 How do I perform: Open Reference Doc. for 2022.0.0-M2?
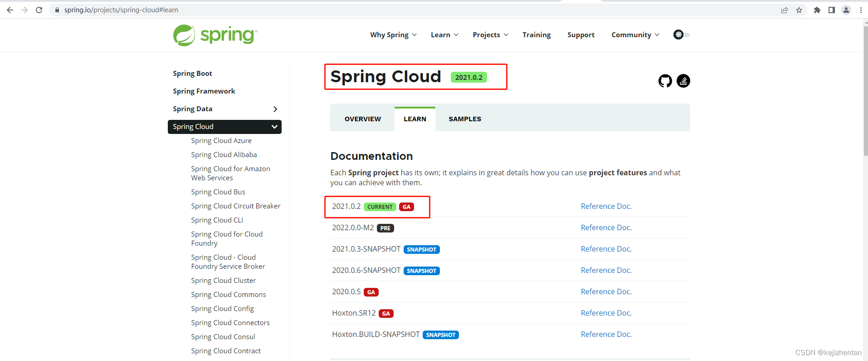pos(606,227)
